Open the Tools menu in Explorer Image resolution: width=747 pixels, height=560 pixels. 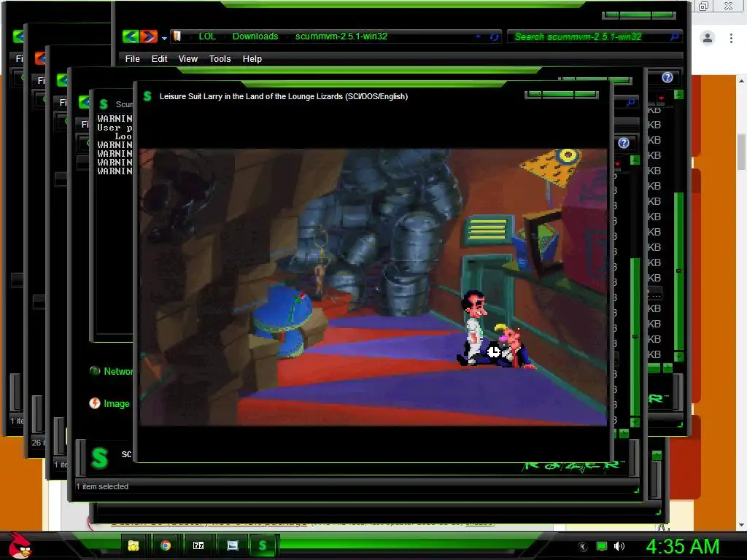pos(220,58)
